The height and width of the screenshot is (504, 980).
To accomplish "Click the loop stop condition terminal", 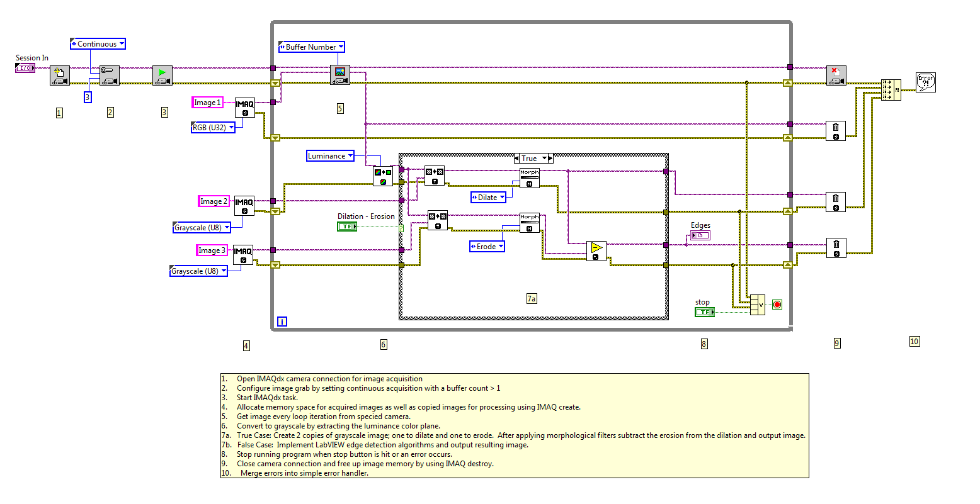I will click(777, 305).
